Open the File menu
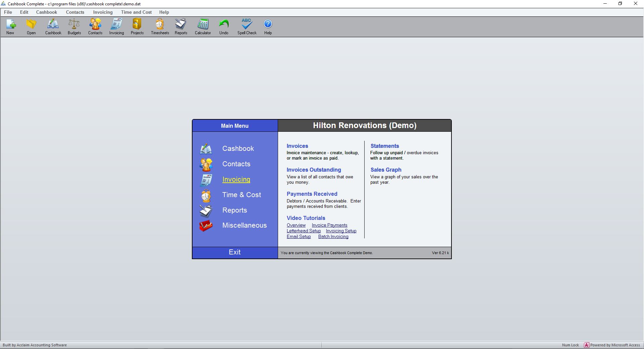This screenshot has width=644, height=349. [x=8, y=12]
